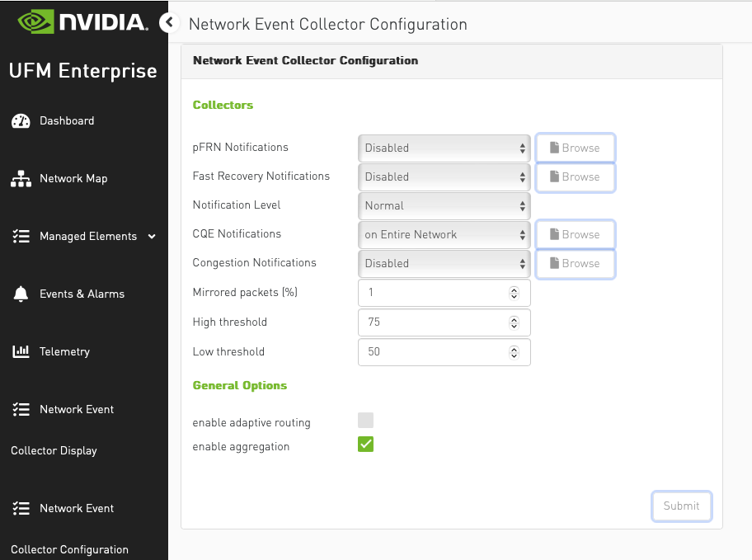Viewport: 752px width, 560px height.
Task: Browse a file for pFRN Notifications
Action: (575, 148)
